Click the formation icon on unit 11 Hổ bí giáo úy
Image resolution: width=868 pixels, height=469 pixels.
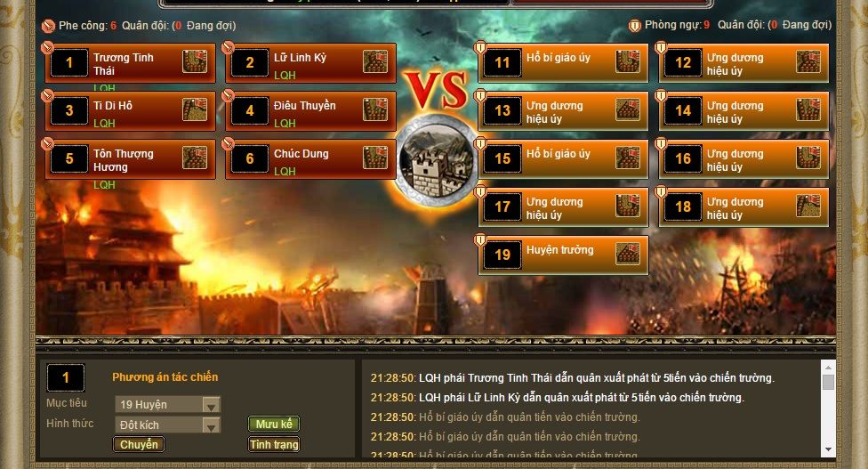pyautogui.click(x=628, y=61)
